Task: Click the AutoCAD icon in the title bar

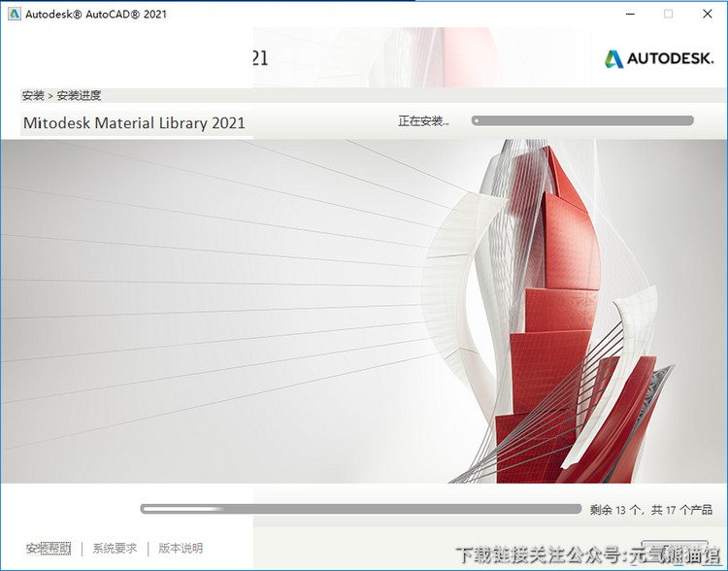Action: click(x=15, y=14)
